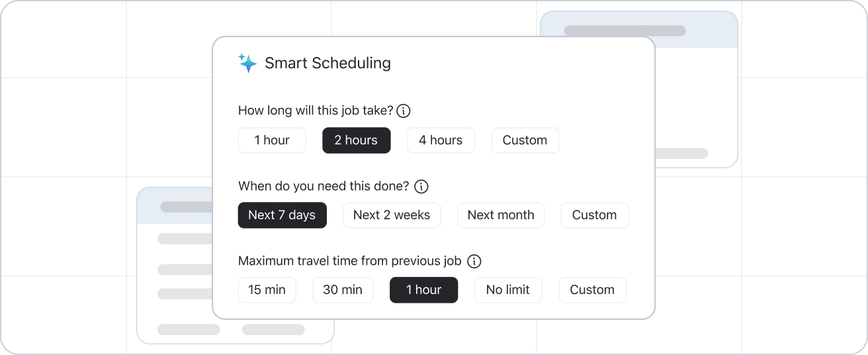This screenshot has width=868, height=355.
Task: Select Next 7 days timeframe
Action: click(282, 215)
